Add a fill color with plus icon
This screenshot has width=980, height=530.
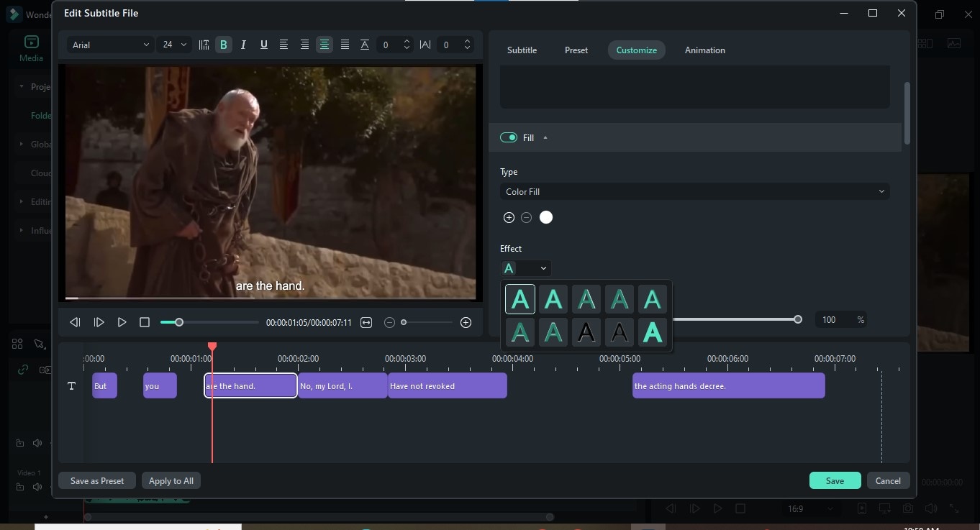[509, 217]
